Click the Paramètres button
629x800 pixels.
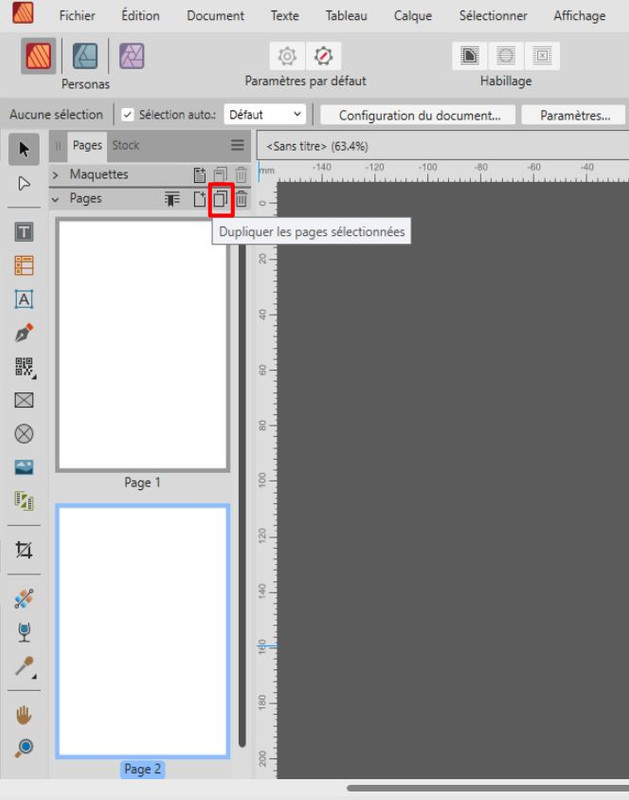[x=574, y=115]
